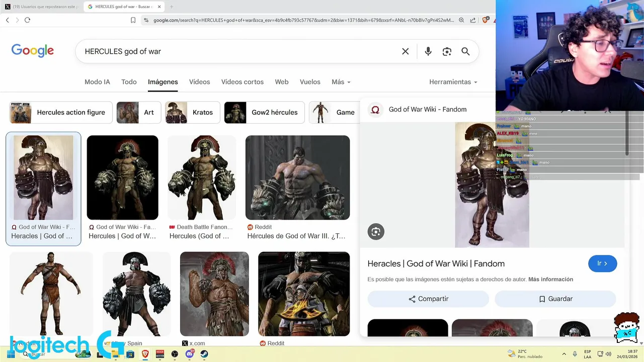Click the taskbar microphone tray icon

pyautogui.click(x=575, y=354)
